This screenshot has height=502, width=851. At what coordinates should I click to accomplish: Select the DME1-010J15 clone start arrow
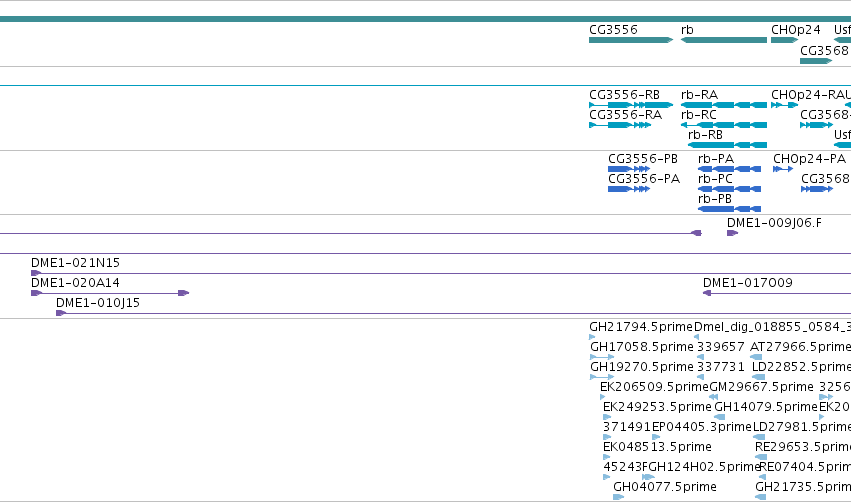click(61, 313)
